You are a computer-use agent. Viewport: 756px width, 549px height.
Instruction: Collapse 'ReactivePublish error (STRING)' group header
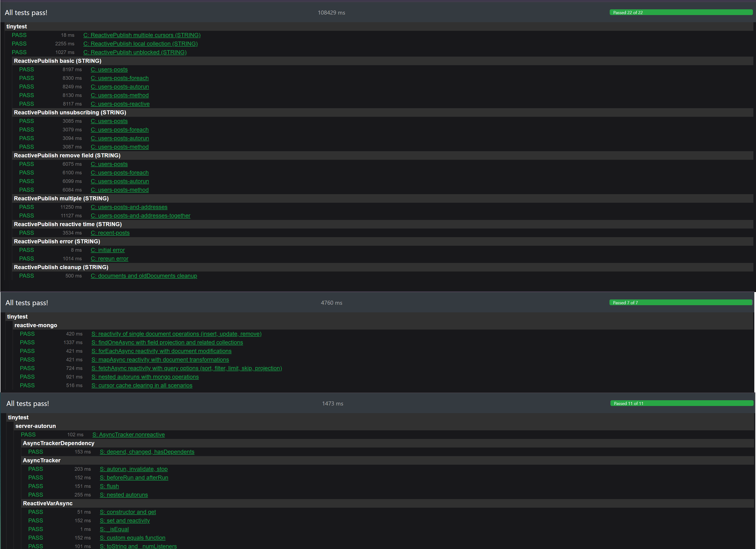tap(382, 241)
